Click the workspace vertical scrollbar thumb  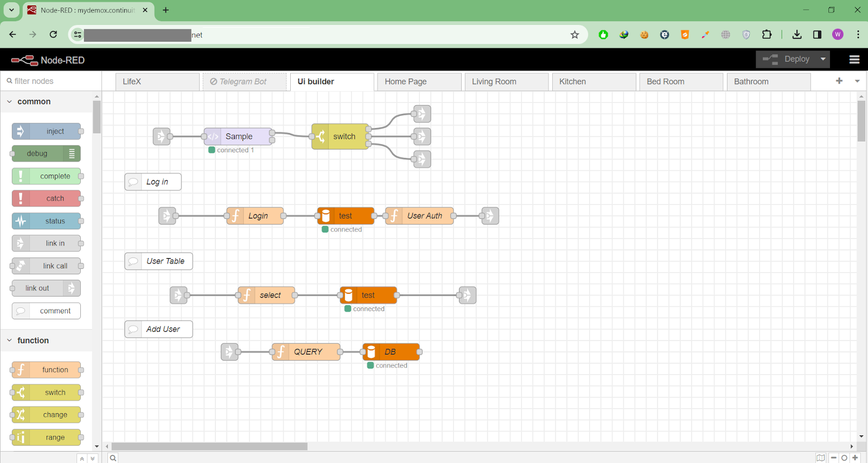pos(861,121)
